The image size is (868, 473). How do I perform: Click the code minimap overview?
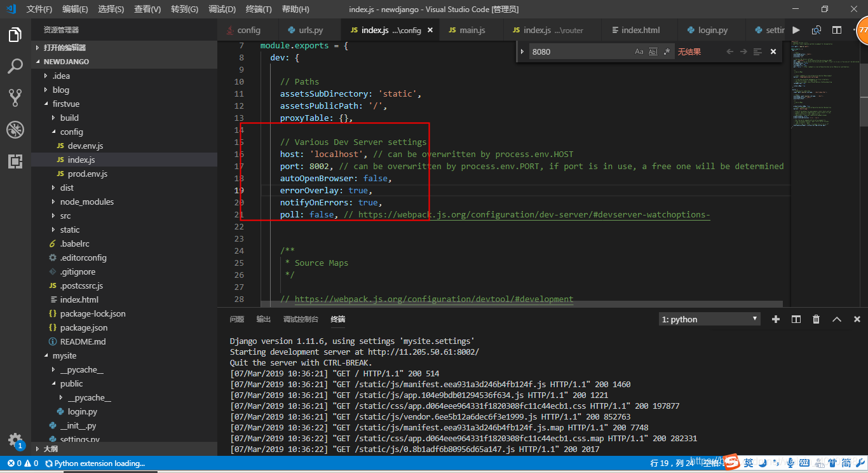[x=825, y=86]
